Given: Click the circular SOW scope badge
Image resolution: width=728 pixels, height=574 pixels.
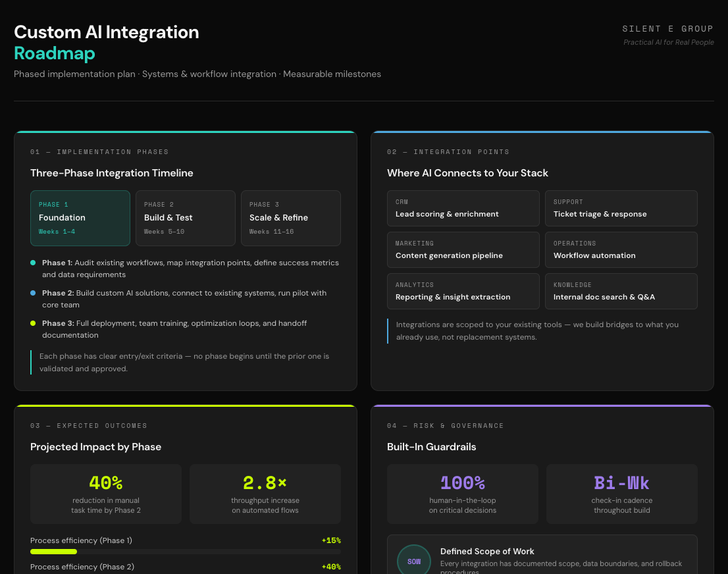Looking at the screenshot, I should click(x=413, y=560).
